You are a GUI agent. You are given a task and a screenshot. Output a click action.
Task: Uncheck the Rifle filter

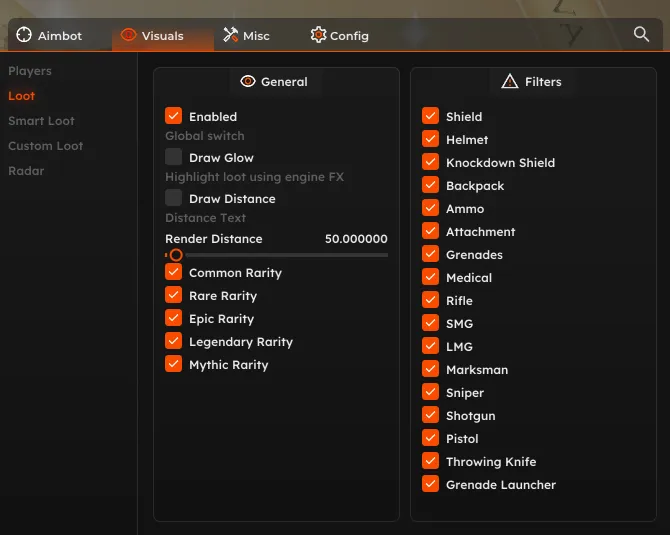coord(430,300)
